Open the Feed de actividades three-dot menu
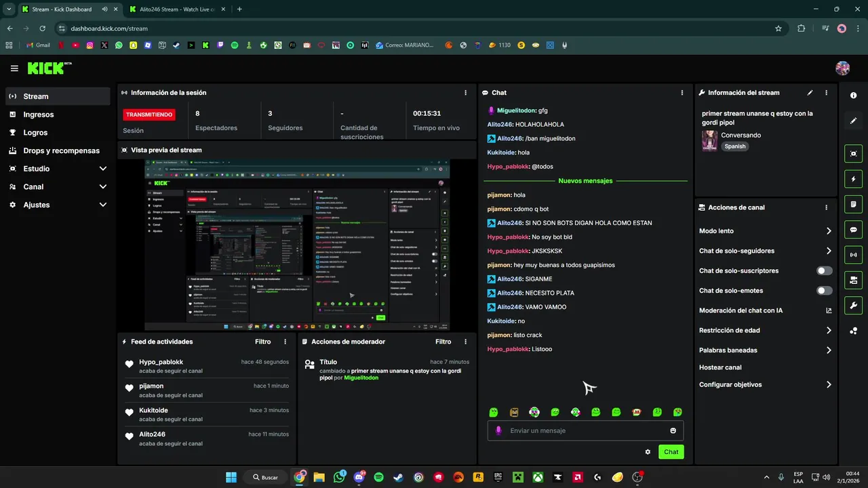This screenshot has height=488, width=868. coord(285,342)
